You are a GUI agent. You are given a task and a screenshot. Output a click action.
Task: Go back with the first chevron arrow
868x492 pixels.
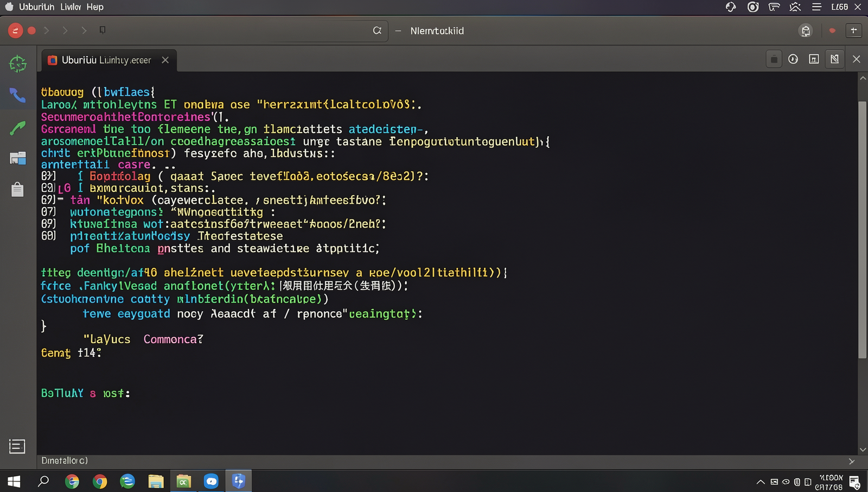[47, 30]
